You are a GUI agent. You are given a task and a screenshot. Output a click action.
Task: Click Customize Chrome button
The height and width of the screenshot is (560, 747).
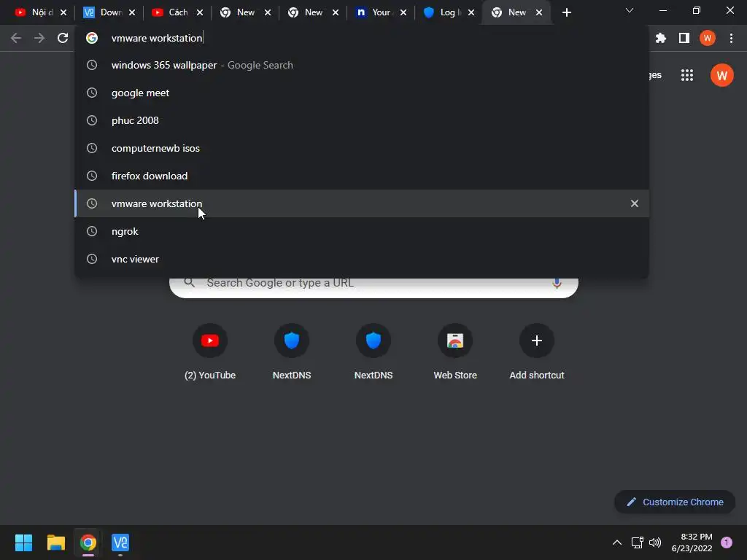click(x=675, y=502)
